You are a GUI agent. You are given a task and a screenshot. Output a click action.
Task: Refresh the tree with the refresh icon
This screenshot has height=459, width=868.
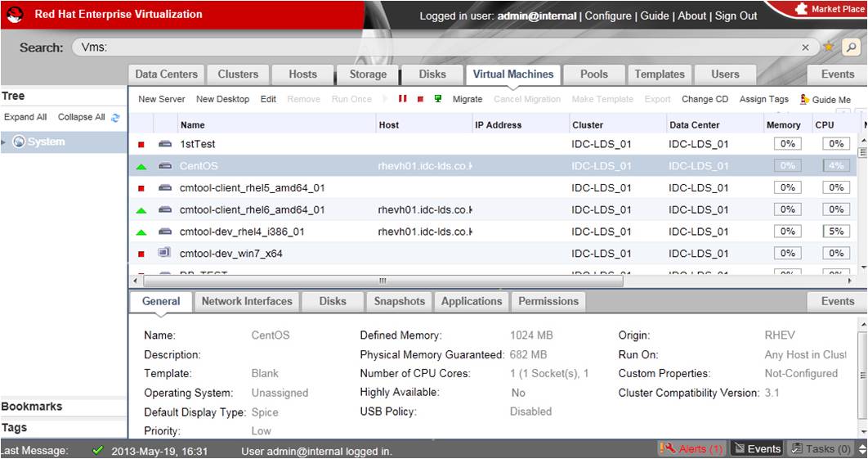115,117
